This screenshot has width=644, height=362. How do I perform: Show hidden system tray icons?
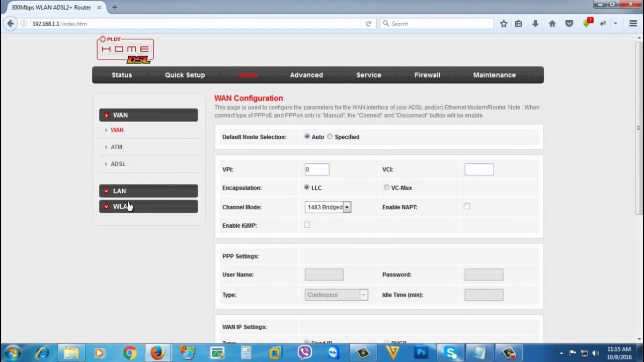point(561,353)
